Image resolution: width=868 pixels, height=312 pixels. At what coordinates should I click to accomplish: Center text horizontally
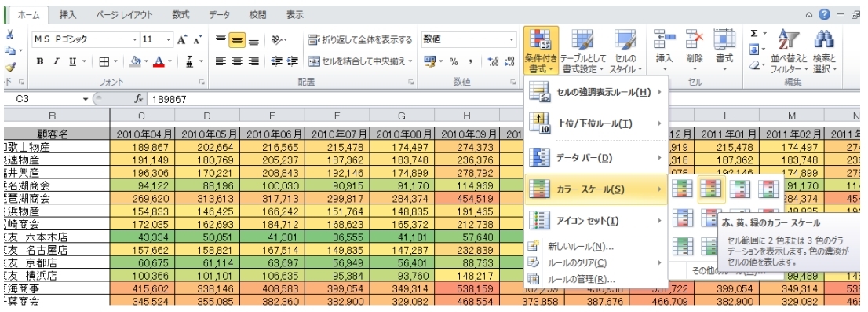(x=237, y=61)
